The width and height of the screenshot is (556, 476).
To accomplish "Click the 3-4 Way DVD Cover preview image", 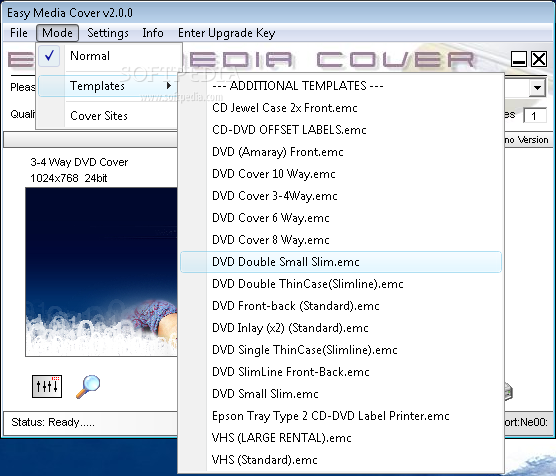I will (x=101, y=272).
